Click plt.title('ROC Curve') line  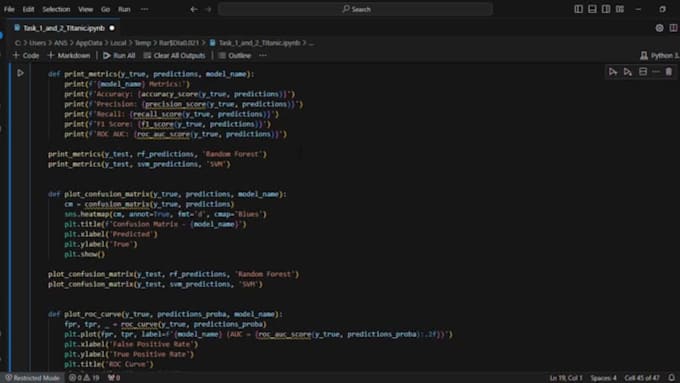109,364
